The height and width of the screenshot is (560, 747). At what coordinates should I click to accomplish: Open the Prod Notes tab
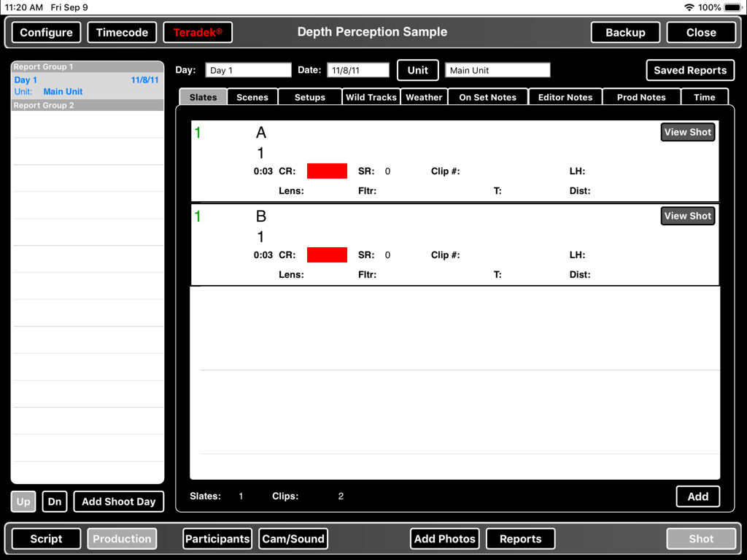click(641, 96)
